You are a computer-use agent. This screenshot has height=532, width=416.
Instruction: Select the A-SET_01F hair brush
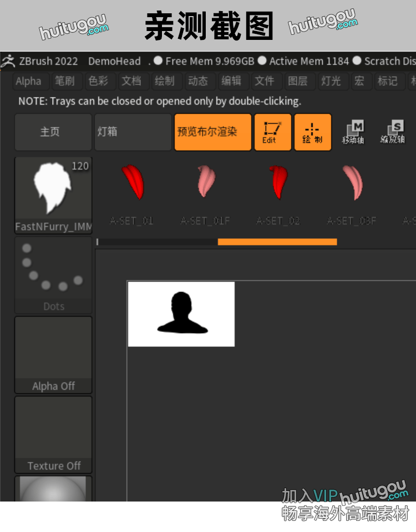205,195
